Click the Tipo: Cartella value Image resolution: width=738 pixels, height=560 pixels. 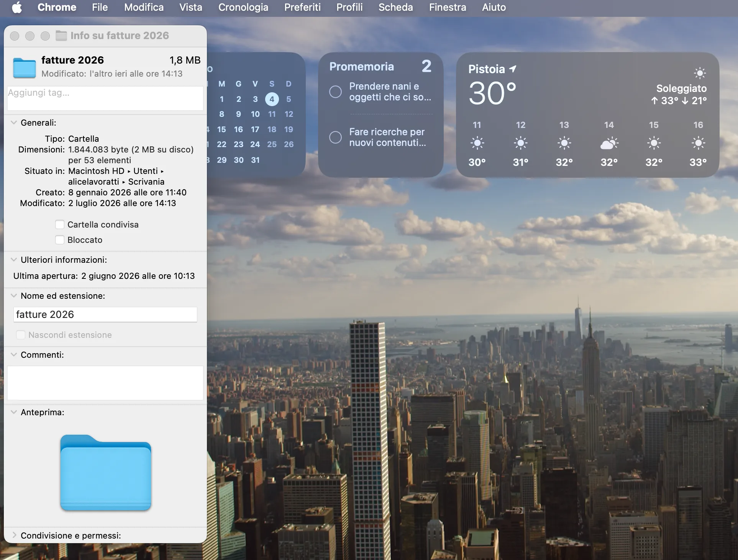(x=84, y=139)
